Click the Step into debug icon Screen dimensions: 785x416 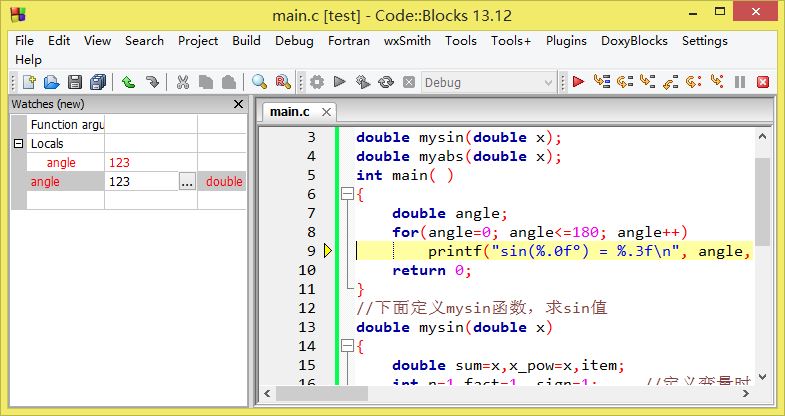click(648, 81)
